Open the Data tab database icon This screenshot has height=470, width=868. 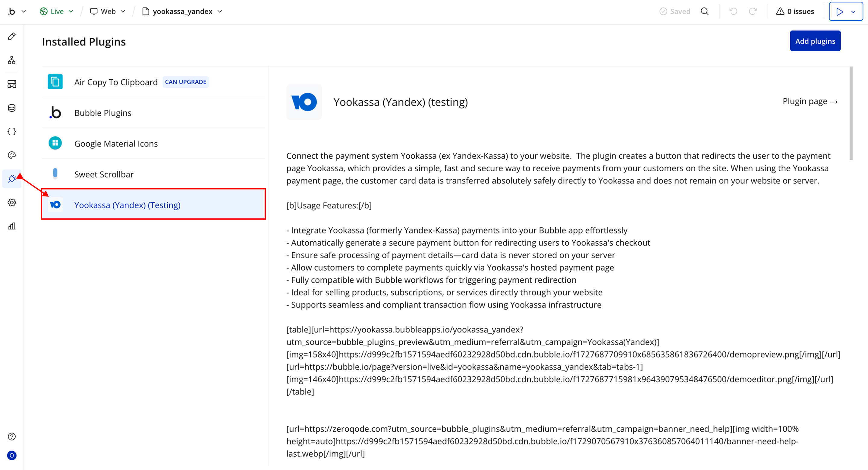12,108
